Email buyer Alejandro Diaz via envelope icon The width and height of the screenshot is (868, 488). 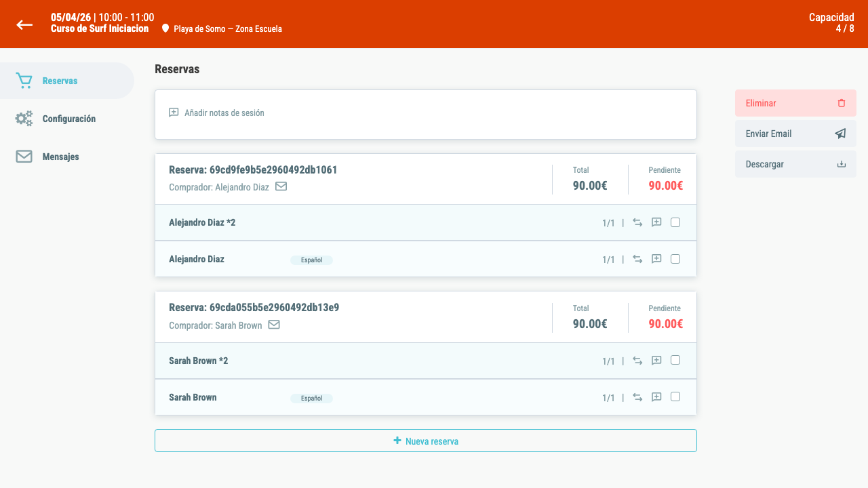281,186
